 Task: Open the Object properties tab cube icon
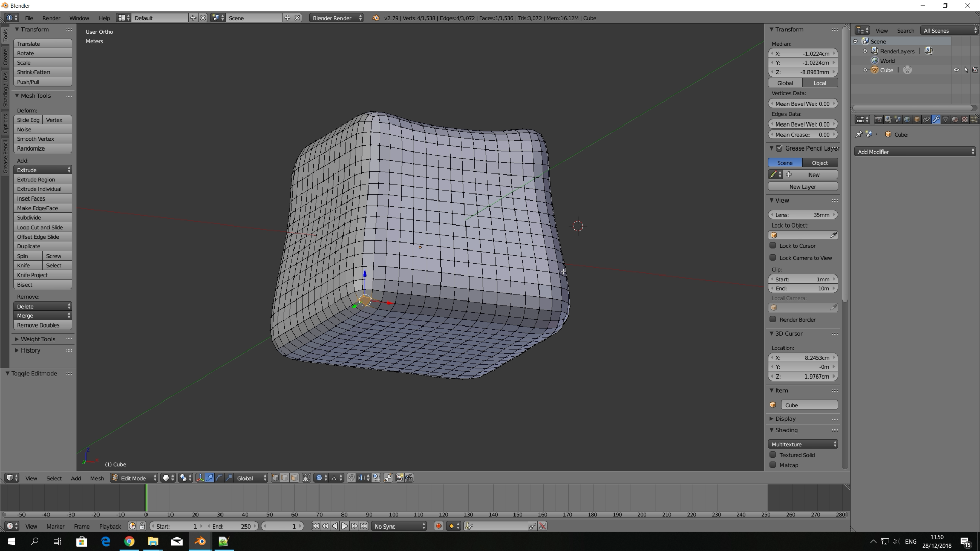pyautogui.click(x=917, y=119)
